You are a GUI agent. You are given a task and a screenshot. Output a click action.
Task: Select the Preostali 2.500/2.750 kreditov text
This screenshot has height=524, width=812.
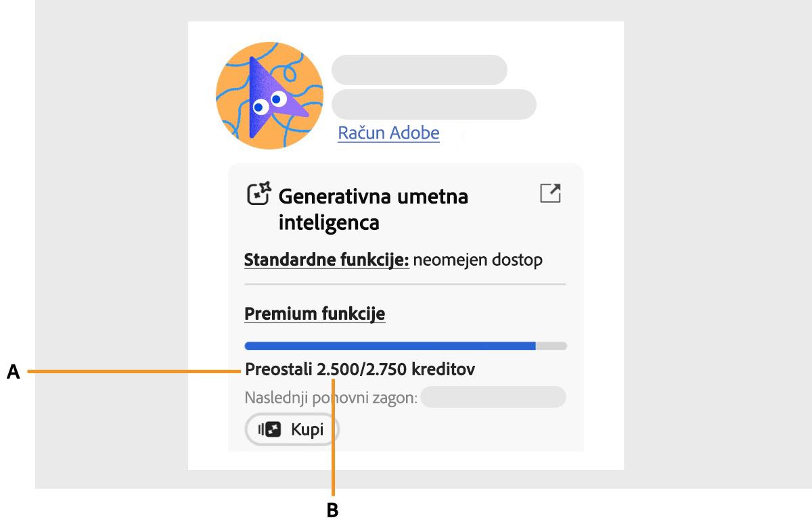pyautogui.click(x=359, y=369)
